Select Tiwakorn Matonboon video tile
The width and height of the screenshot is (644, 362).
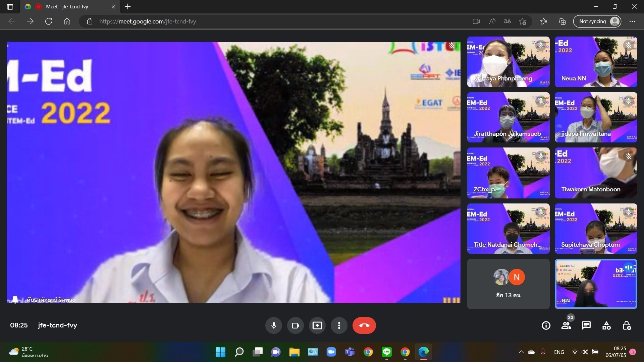596,173
